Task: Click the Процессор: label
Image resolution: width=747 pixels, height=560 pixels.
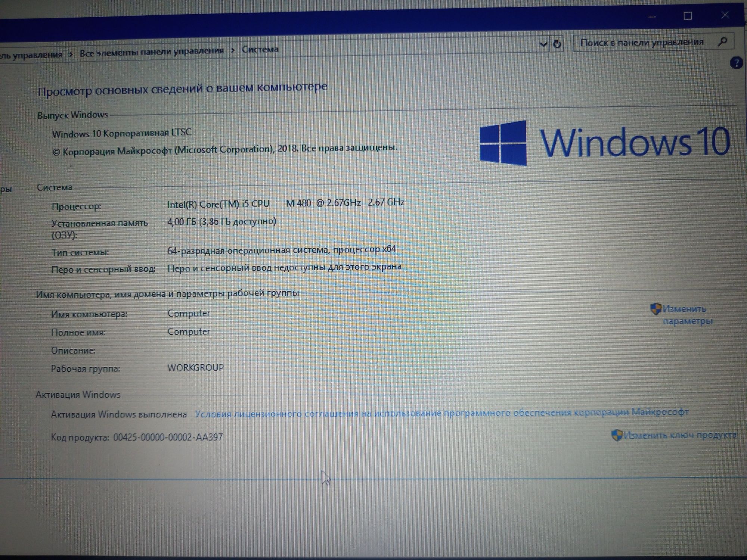Action: [x=77, y=206]
